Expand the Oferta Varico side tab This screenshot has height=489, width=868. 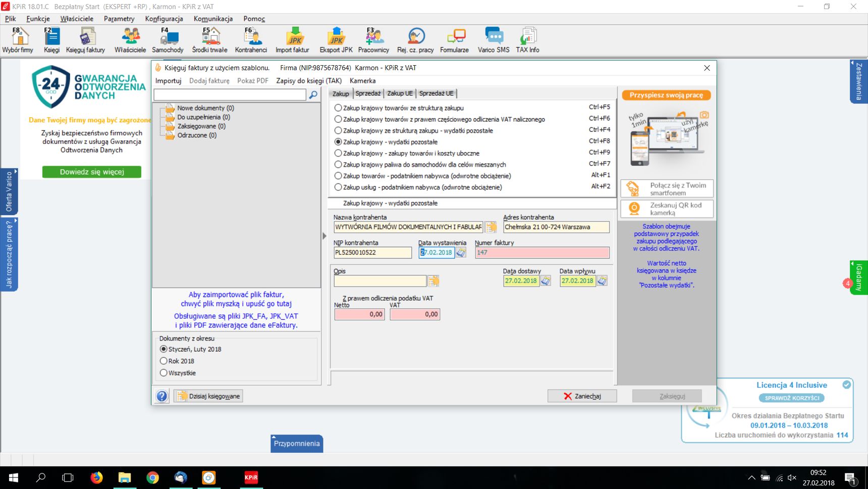[9, 191]
